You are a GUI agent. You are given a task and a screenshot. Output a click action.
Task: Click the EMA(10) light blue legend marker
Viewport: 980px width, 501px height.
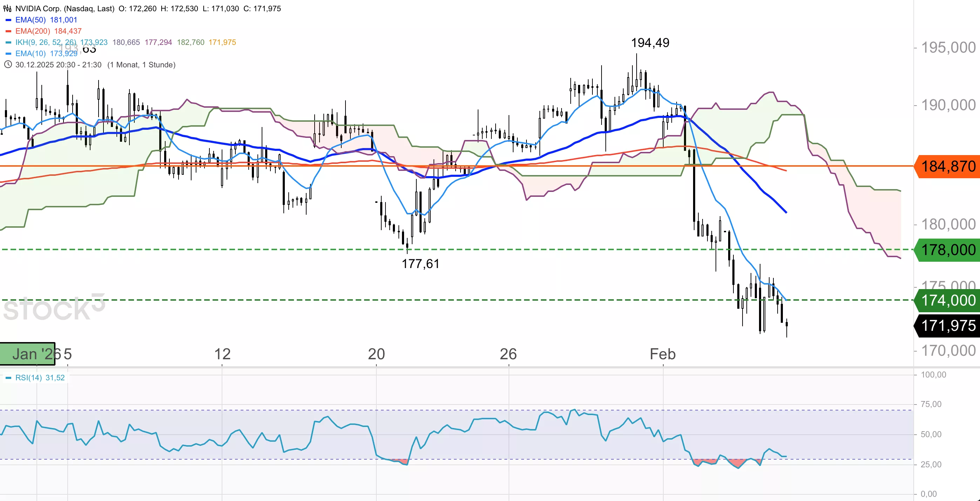[8, 54]
